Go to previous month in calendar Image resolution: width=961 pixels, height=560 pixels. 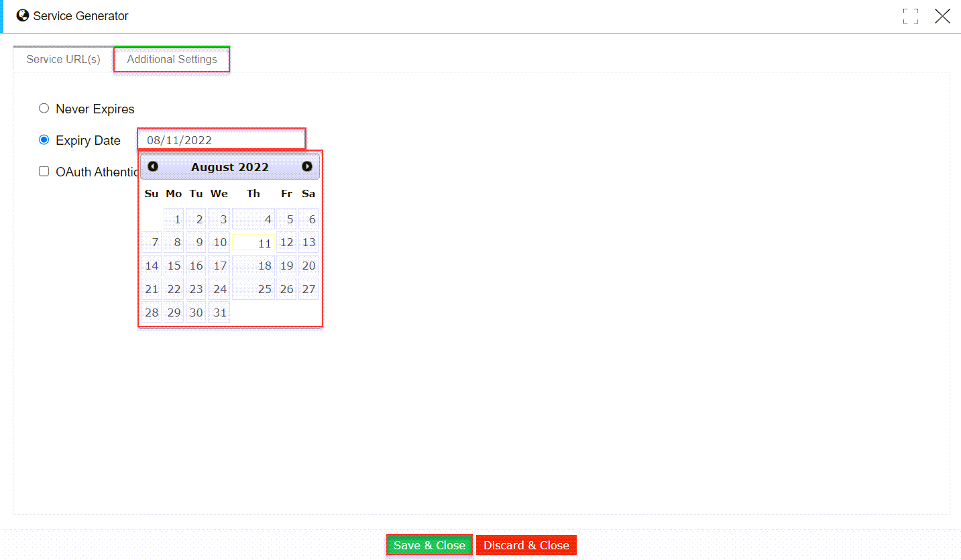point(153,166)
